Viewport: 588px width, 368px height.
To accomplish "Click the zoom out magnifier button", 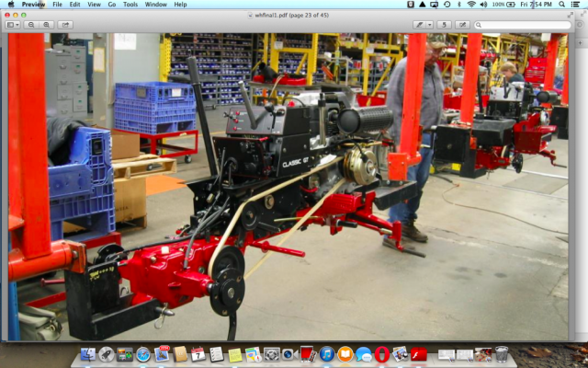I will pos(31,25).
